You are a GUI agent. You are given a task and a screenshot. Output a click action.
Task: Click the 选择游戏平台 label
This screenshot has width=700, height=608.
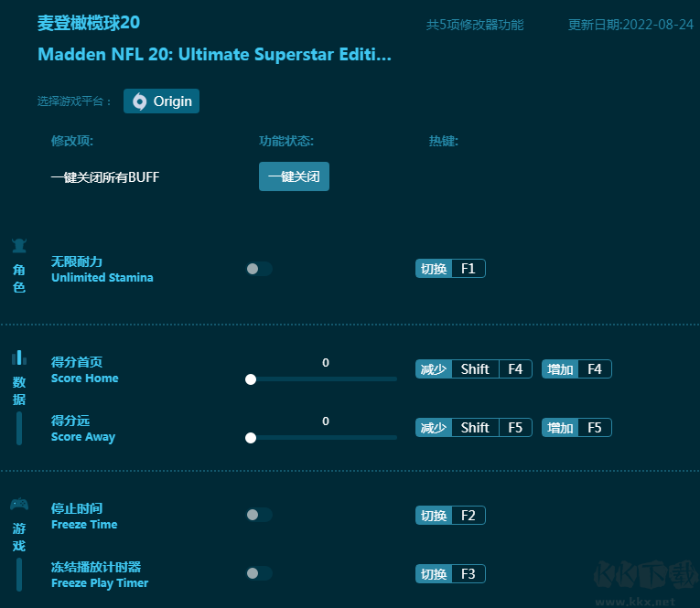tap(74, 101)
